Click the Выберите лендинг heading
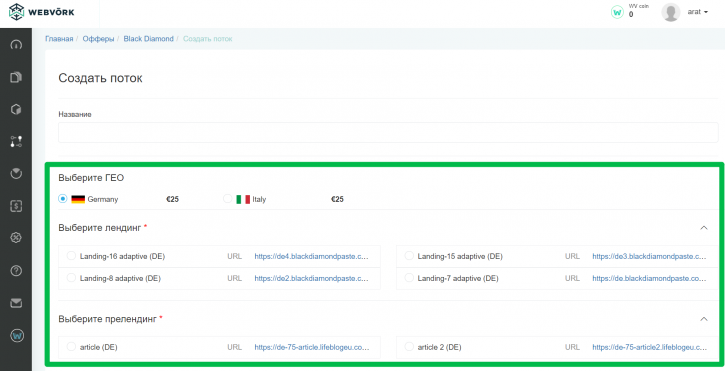Viewport: 725px width, 371px height. [x=100, y=228]
